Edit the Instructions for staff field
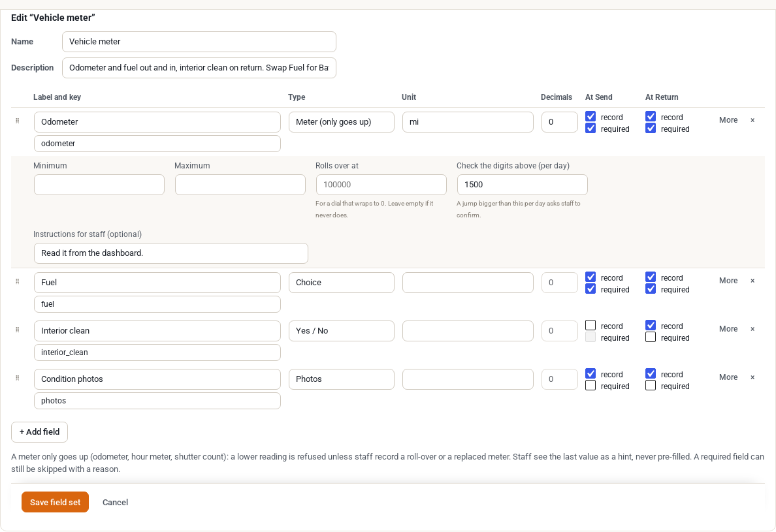Viewport: 776px width, 532px height. pos(170,253)
